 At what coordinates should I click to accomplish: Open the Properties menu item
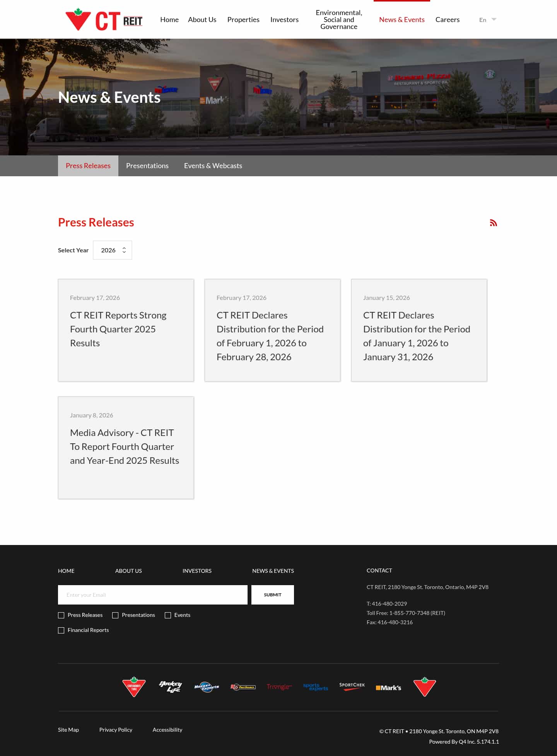[x=243, y=20]
